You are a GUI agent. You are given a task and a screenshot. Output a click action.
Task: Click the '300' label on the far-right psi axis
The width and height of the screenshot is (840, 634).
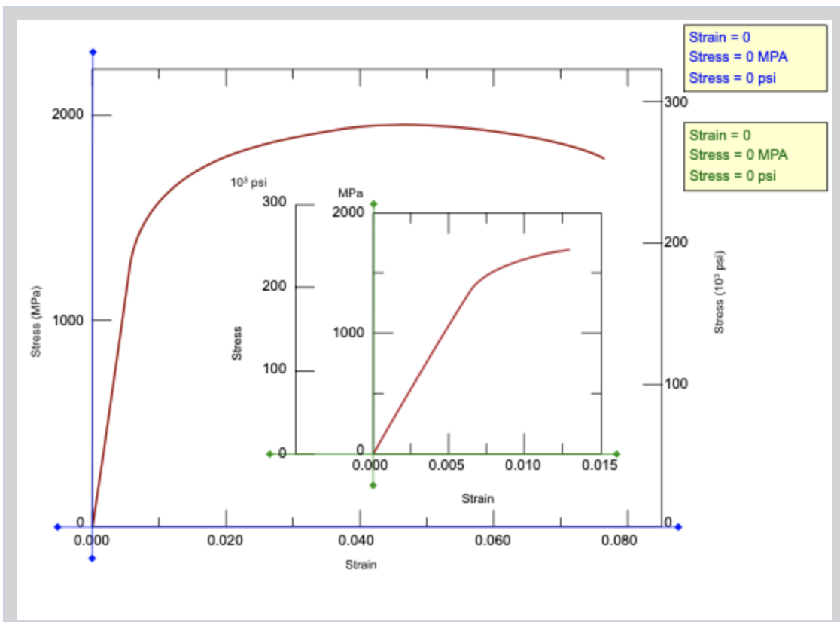[x=676, y=102]
